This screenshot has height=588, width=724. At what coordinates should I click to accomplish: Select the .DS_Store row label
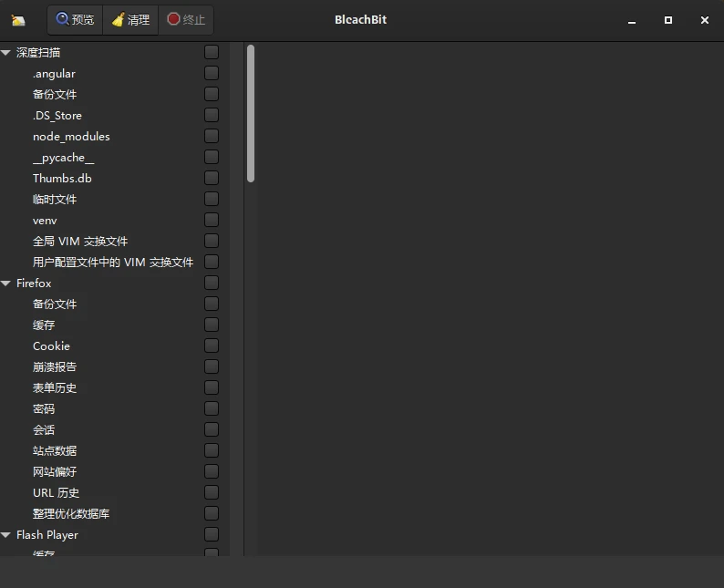pyautogui.click(x=57, y=116)
